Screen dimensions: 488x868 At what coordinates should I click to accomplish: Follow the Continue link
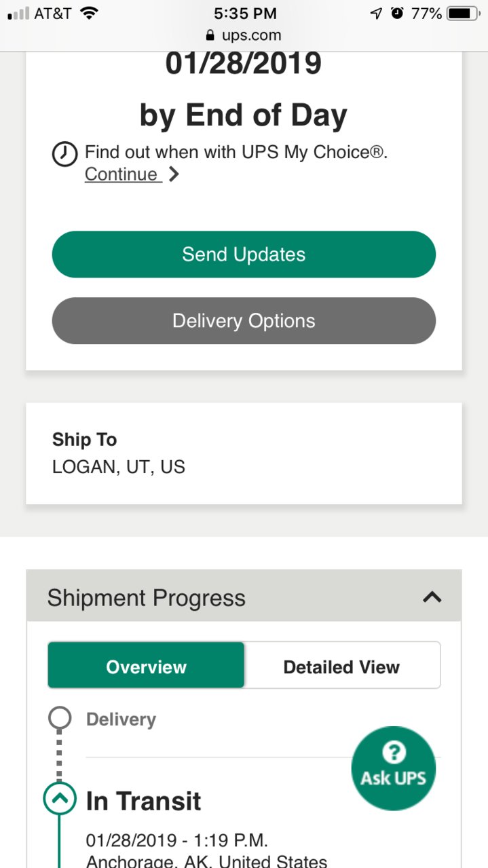(x=121, y=174)
